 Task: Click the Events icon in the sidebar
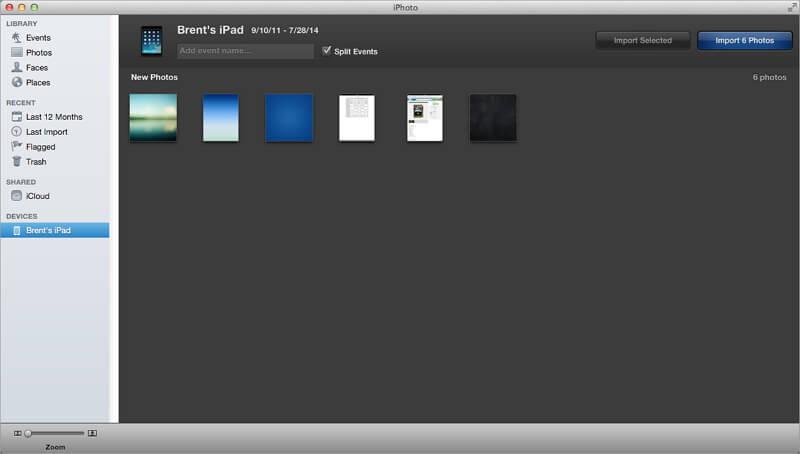[x=17, y=38]
